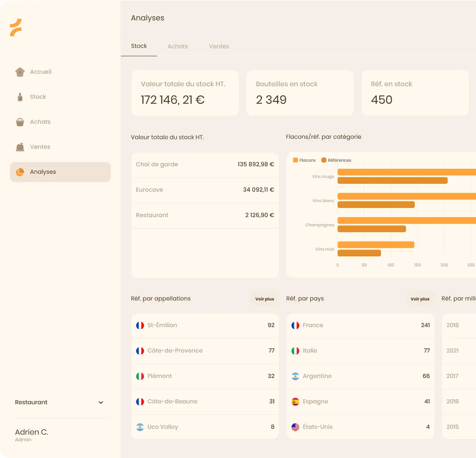This screenshot has height=458, width=476.
Task: Click the Vins rosé Flacons bar
Action: point(376,245)
